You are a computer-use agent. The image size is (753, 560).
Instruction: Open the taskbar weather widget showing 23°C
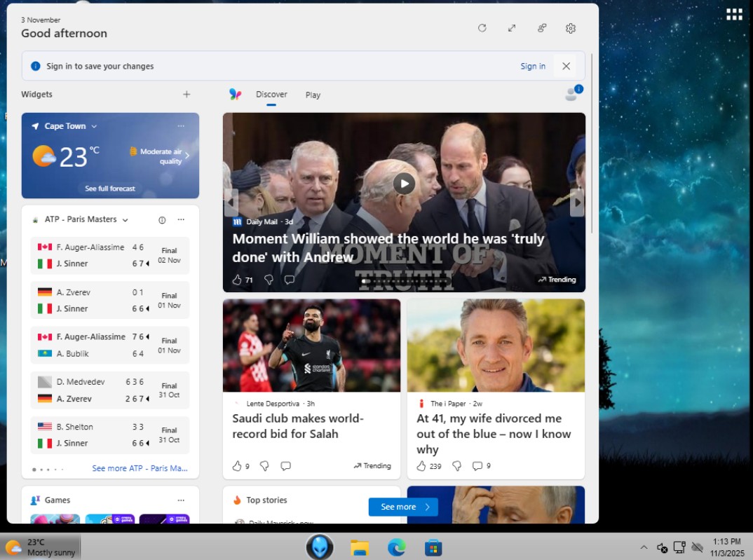click(x=41, y=547)
